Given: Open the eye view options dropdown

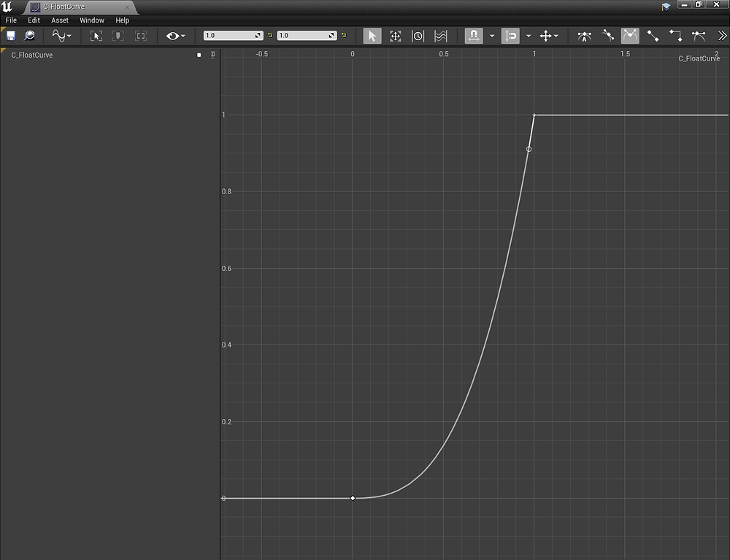Looking at the screenshot, I should coord(174,35).
